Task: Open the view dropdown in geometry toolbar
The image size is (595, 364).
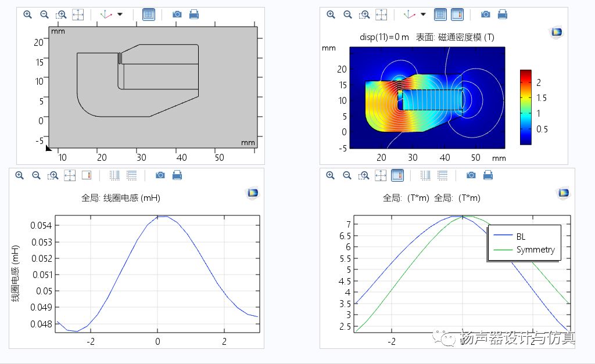Action: tap(120, 15)
